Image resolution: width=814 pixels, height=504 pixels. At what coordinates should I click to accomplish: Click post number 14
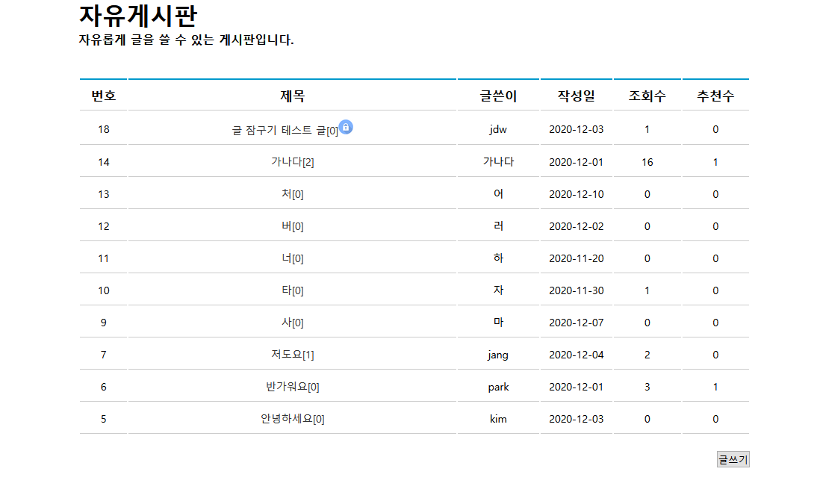103,162
